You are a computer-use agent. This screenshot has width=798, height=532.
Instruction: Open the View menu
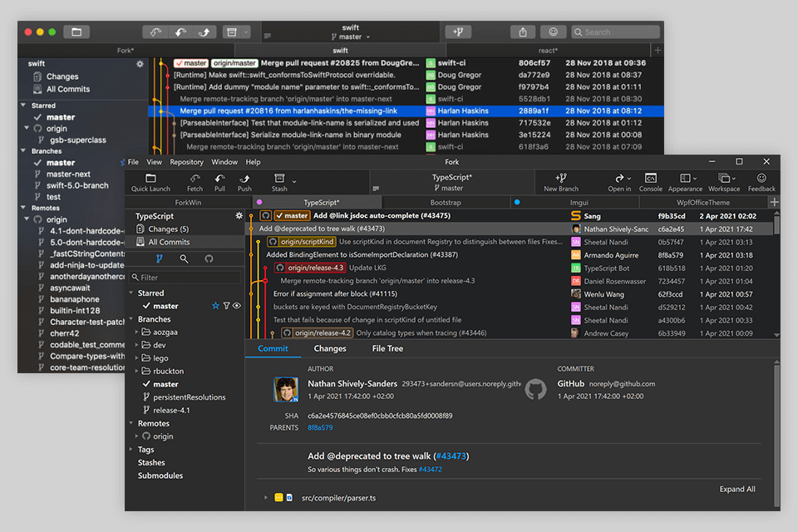click(155, 162)
